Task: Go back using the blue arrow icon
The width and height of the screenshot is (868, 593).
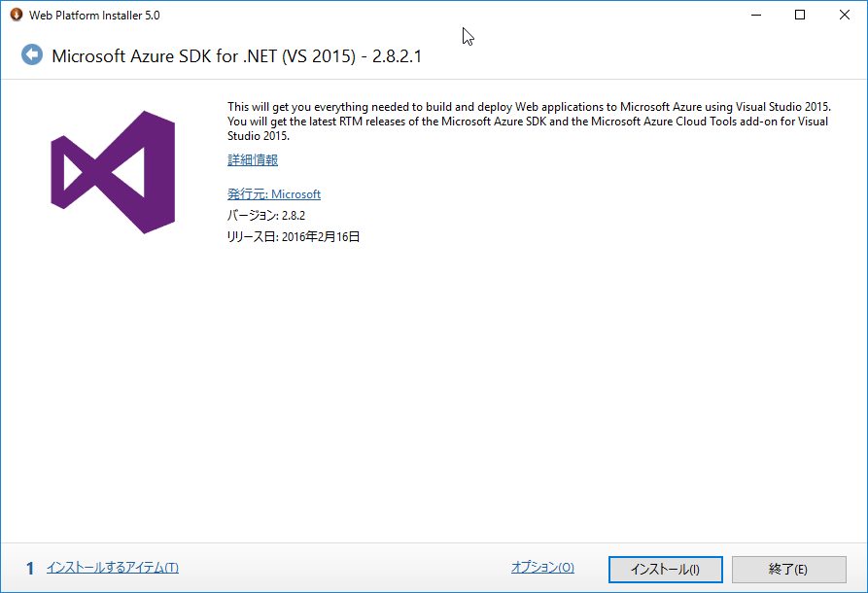Action: [x=32, y=54]
